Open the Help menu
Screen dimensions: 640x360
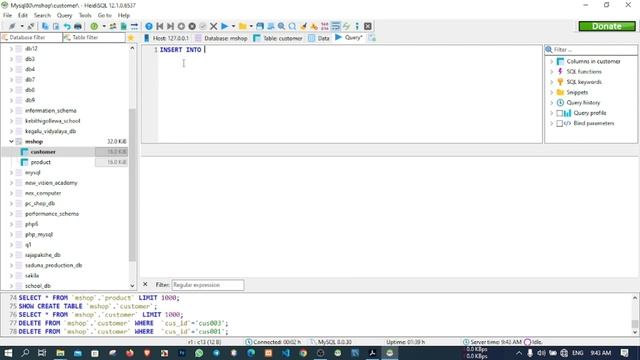123,16
